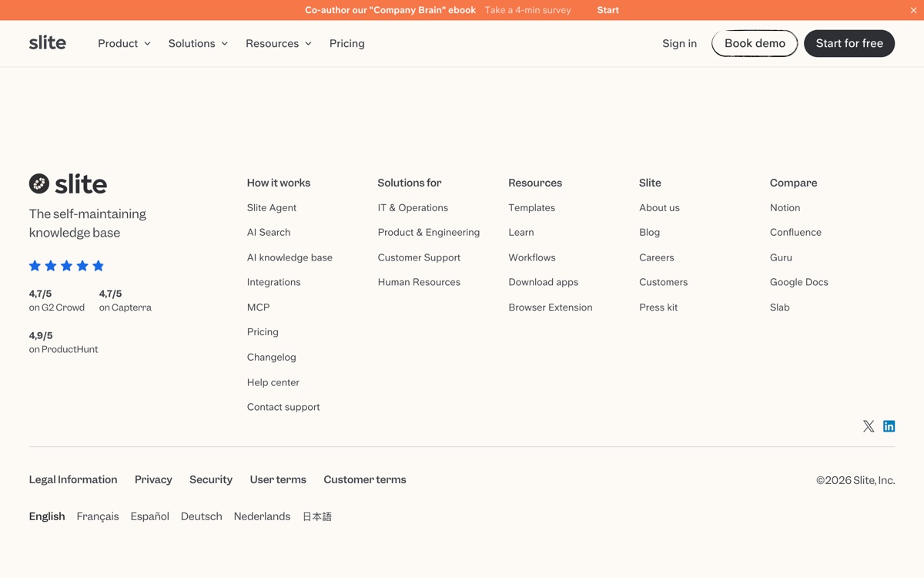
Task: Switch language to 日本語
Action: click(317, 516)
